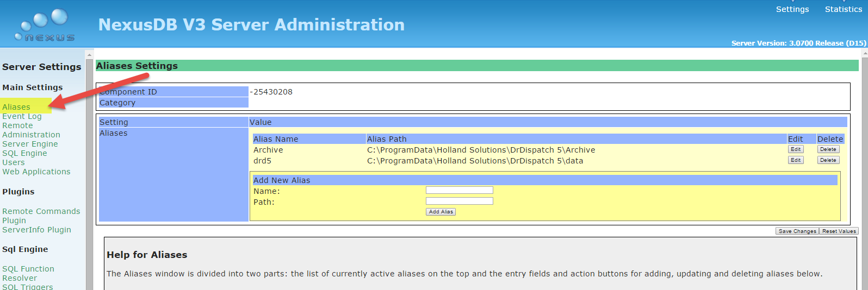This screenshot has height=290, width=868.
Task: Click the Add Alias button
Action: tap(441, 212)
